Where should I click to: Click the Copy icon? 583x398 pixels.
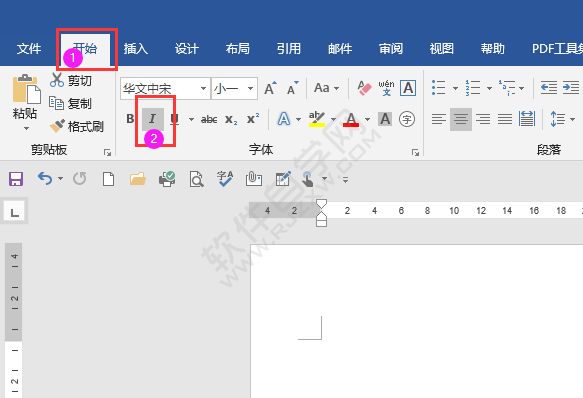pyautogui.click(x=57, y=103)
